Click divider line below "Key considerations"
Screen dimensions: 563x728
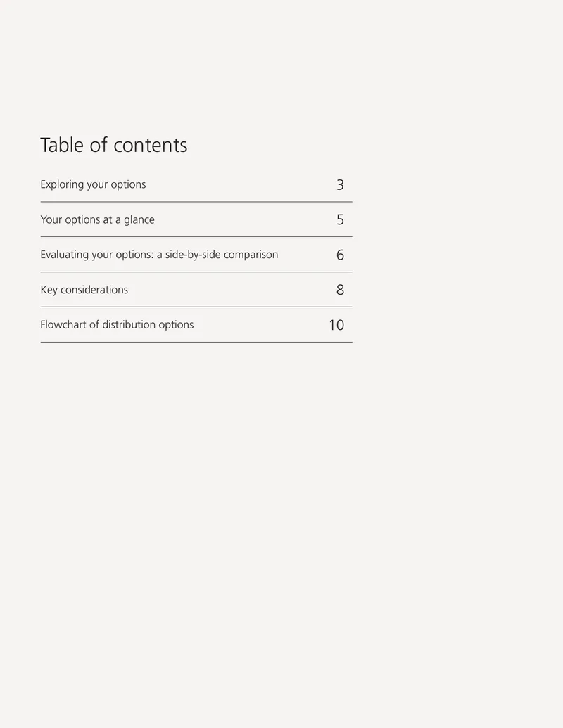click(x=196, y=307)
